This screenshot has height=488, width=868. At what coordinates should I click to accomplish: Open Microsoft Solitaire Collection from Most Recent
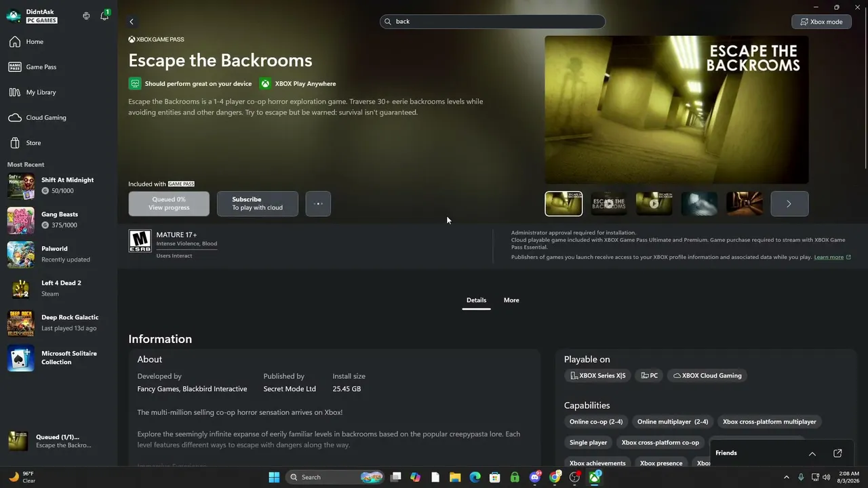click(58, 358)
